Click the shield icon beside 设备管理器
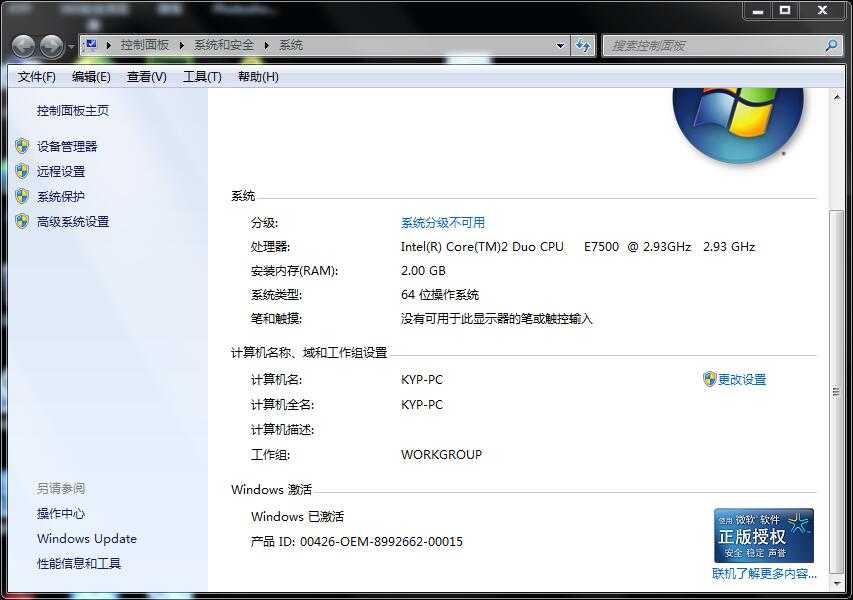The image size is (853, 600). (x=22, y=146)
